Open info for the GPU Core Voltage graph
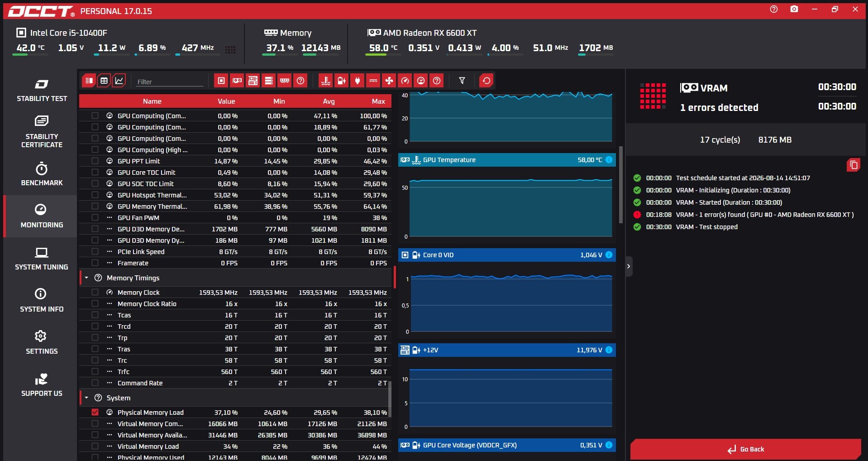 coord(609,445)
